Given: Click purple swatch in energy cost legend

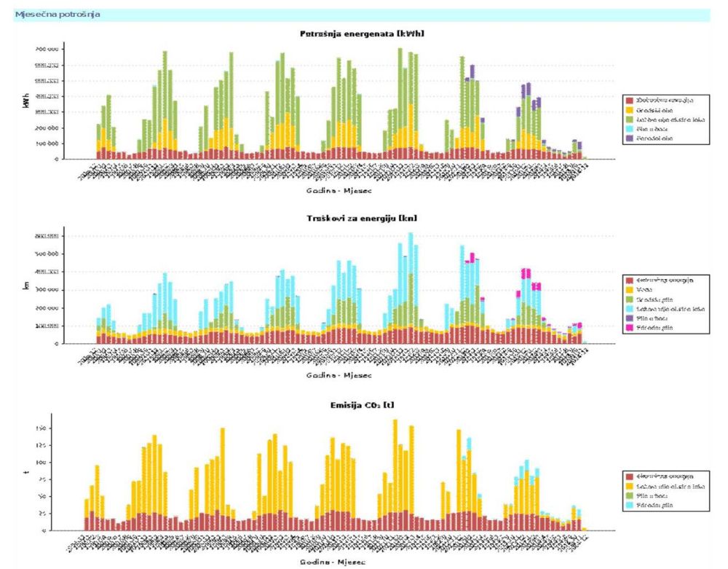Looking at the screenshot, I should [x=630, y=318].
